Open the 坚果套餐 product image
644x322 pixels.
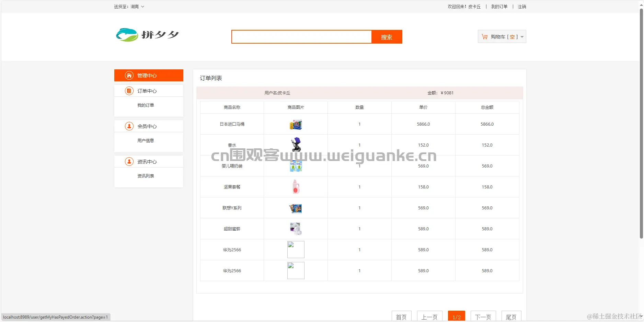pyautogui.click(x=296, y=187)
